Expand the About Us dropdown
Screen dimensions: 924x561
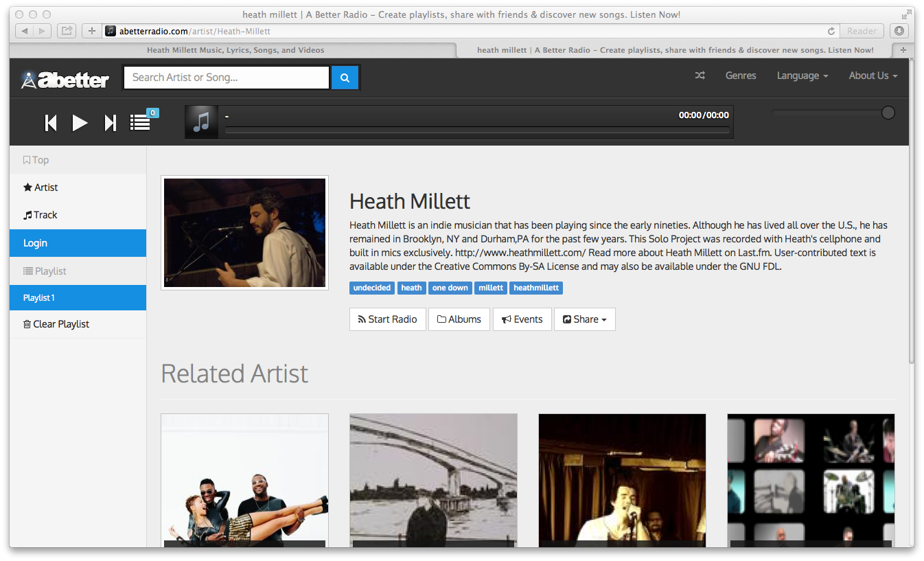(873, 76)
